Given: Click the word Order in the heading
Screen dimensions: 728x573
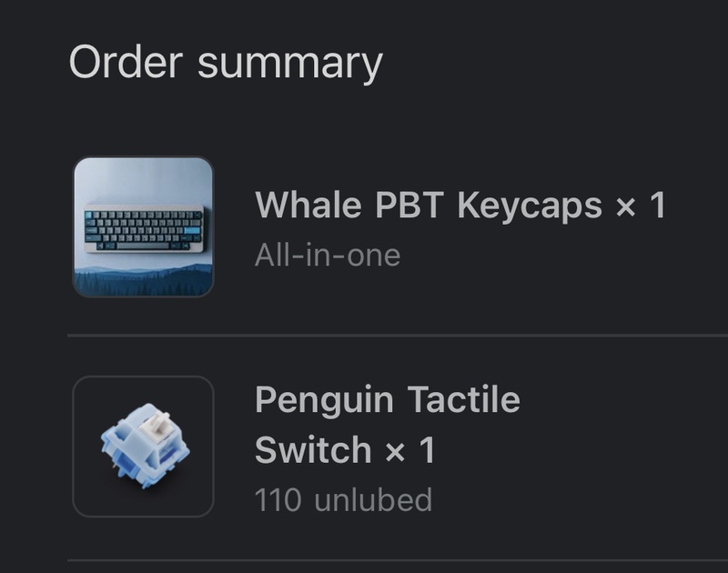Looking at the screenshot, I should tap(126, 62).
